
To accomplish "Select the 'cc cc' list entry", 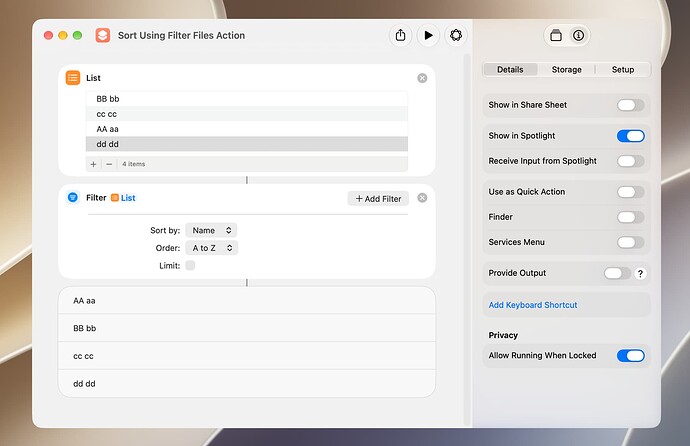I will [247, 114].
